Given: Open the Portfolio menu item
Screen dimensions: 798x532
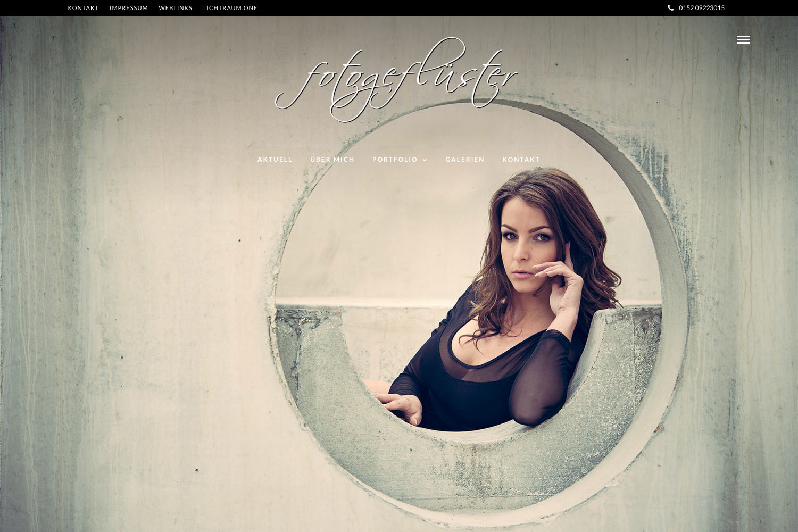Looking at the screenshot, I should point(395,160).
